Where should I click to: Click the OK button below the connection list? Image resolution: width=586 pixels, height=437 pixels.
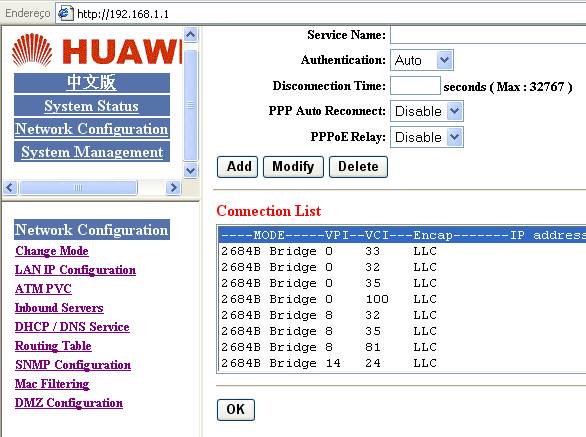coord(236,410)
